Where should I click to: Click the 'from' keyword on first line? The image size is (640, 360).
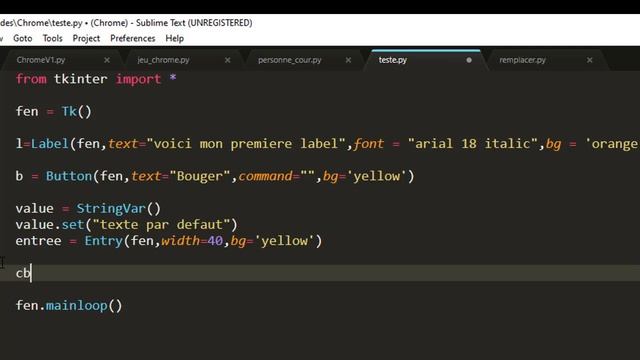point(31,79)
